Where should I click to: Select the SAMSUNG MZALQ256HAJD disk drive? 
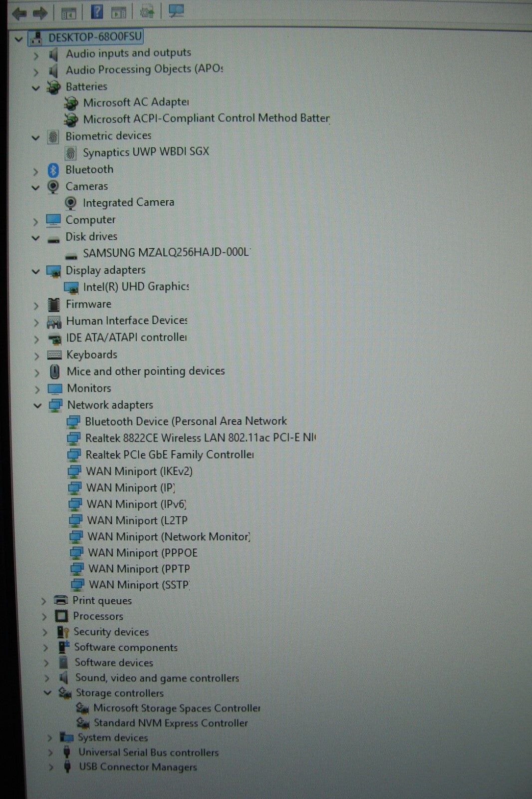(x=166, y=253)
